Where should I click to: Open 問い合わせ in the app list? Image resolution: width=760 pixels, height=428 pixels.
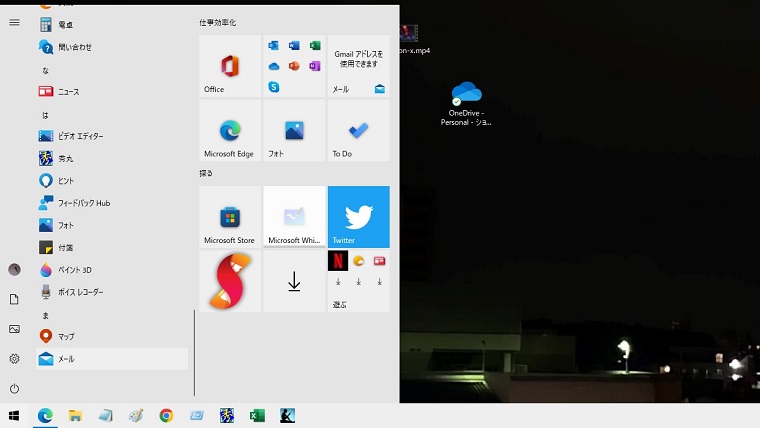(x=112, y=47)
